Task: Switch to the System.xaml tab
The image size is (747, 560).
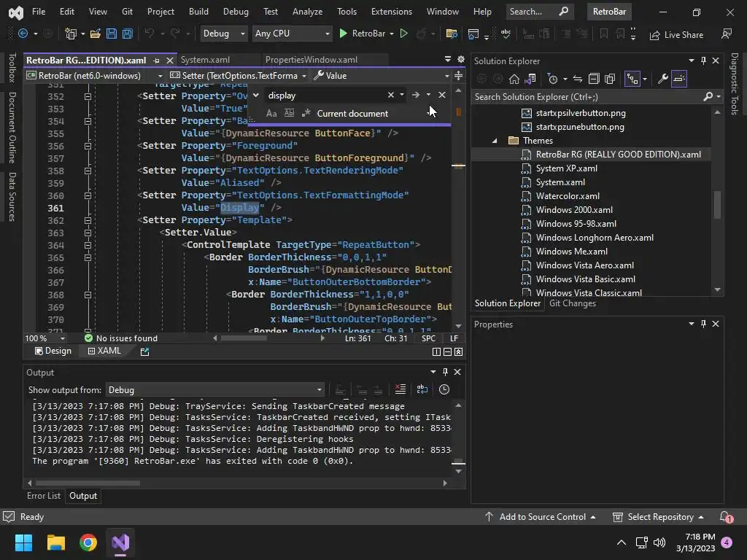Action: point(204,60)
